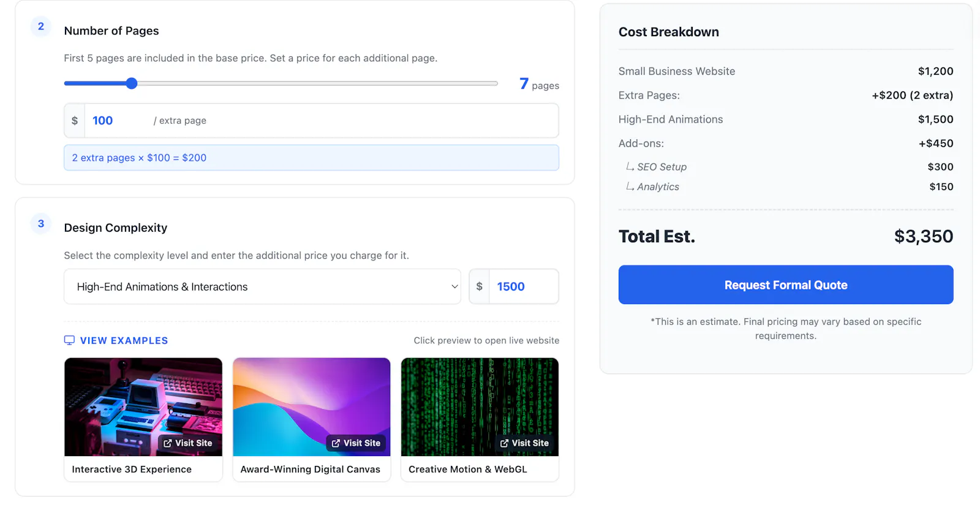Image resolution: width=980 pixels, height=507 pixels.
Task: Click the step 2 number badge
Action: pos(41,26)
